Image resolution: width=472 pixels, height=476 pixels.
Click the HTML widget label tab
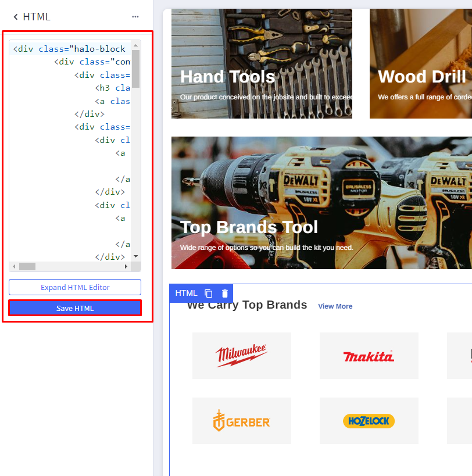point(186,294)
